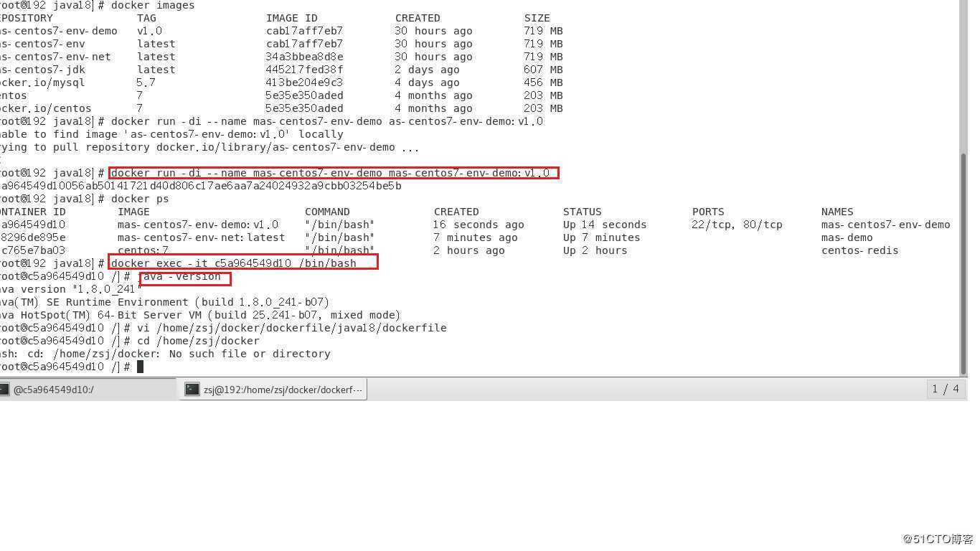Click the 'docker images' command text
Image resolution: width=980 pixels, height=551 pixels.
153,5
